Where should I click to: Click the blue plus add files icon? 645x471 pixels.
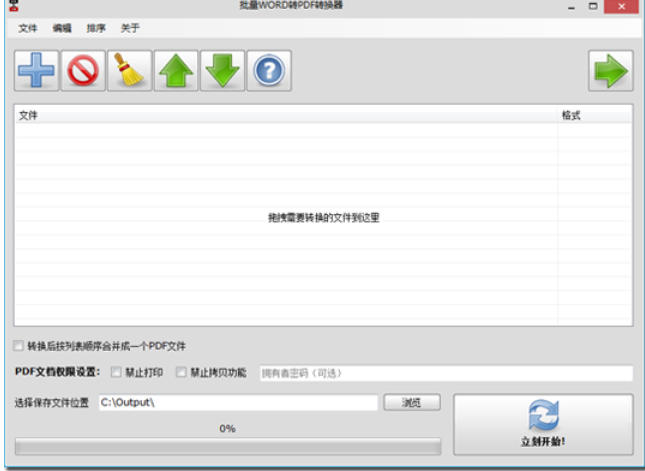pyautogui.click(x=36, y=70)
